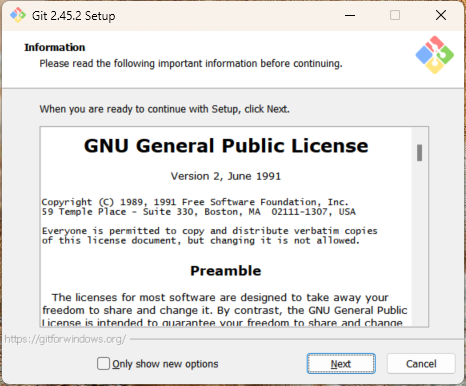Click the "of this license document" line
The width and height of the screenshot is (466, 386).
pyautogui.click(x=201, y=241)
